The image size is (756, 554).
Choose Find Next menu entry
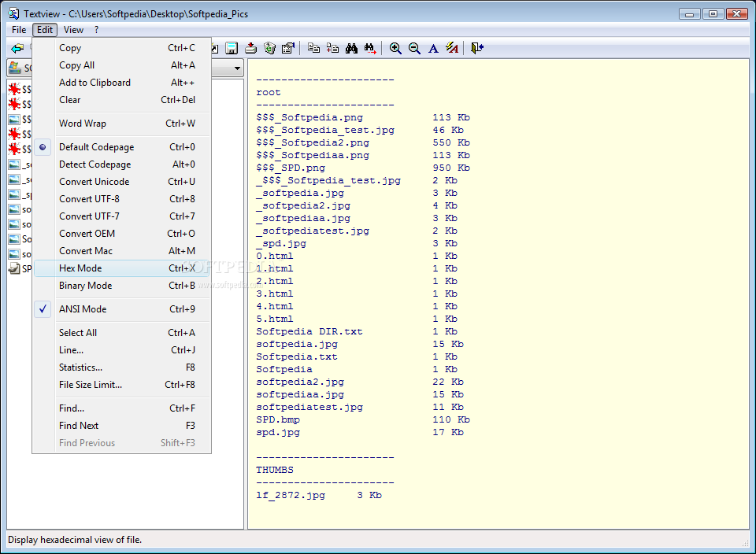[x=122, y=426]
